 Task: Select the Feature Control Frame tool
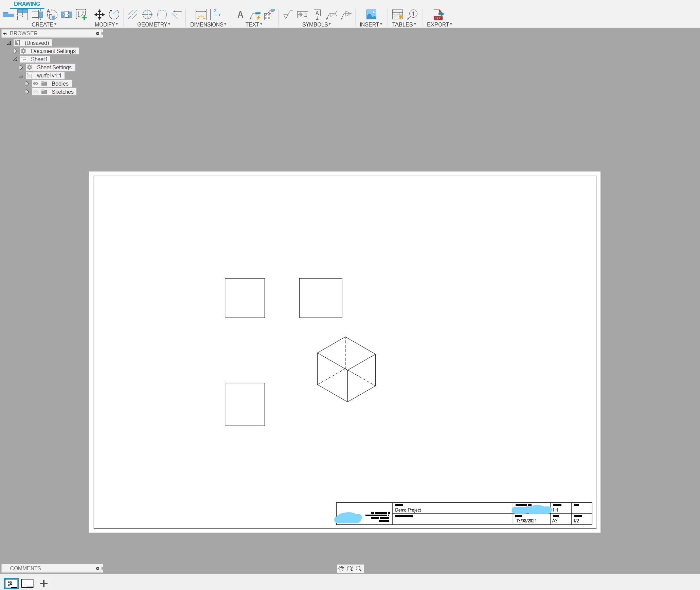[302, 15]
